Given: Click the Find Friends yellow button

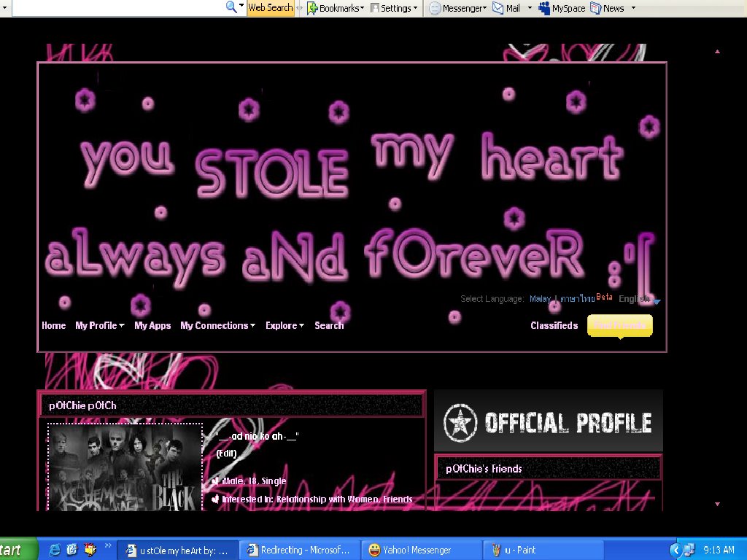Looking at the screenshot, I should click(x=620, y=326).
